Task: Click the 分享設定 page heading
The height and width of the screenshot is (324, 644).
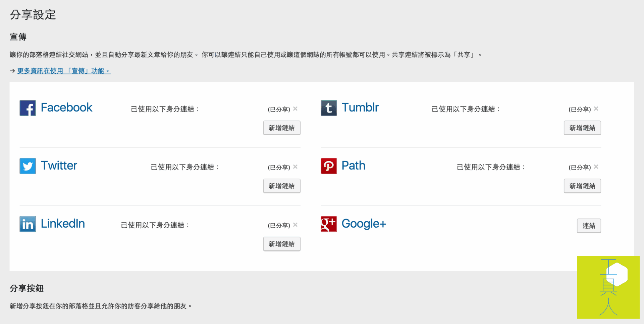Action: tap(33, 15)
